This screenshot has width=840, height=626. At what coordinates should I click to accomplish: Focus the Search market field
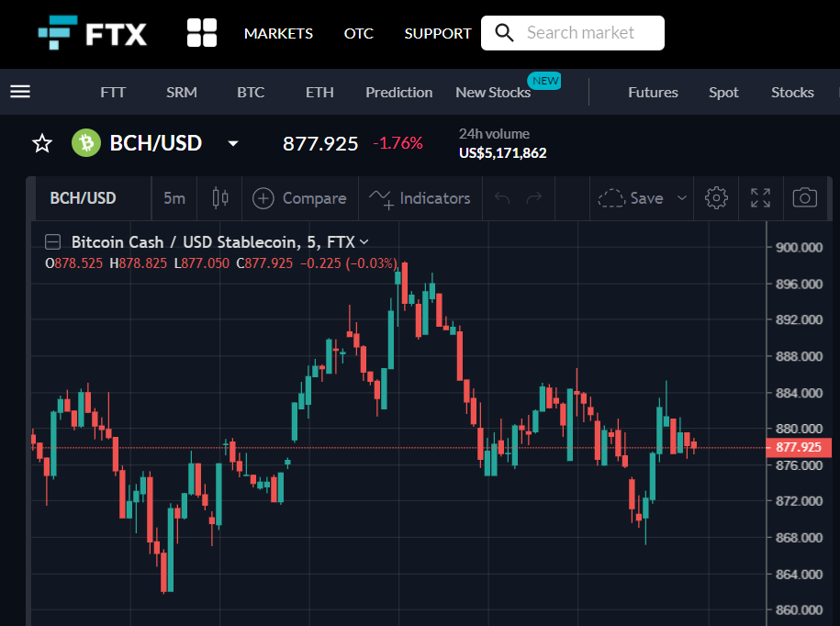573,33
